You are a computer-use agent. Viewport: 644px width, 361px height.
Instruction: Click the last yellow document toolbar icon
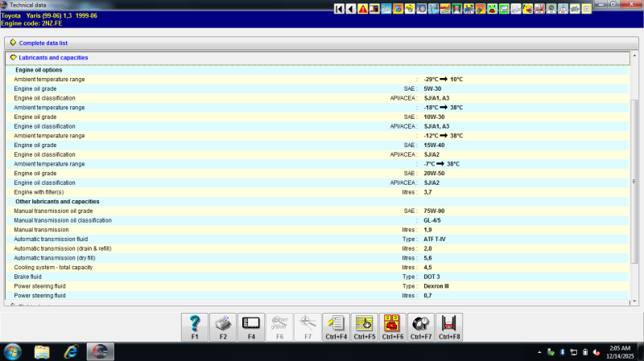[x=587, y=9]
